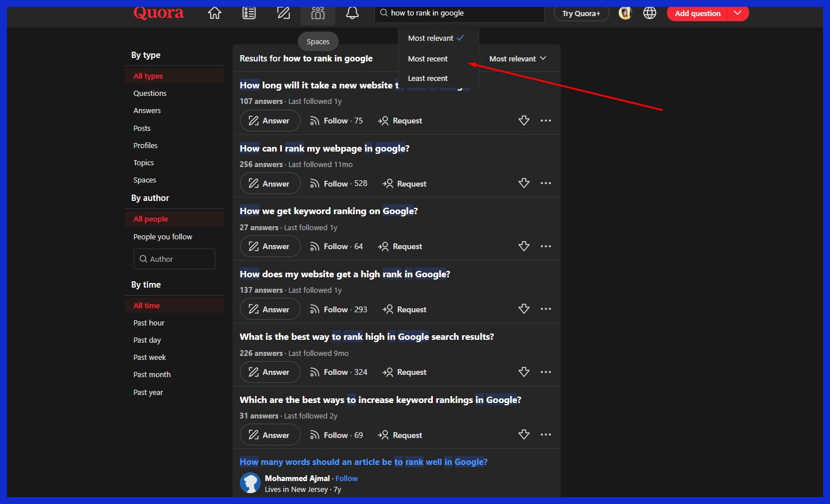Open the Following feed icon
This screenshot has width=830, height=504.
[x=249, y=13]
